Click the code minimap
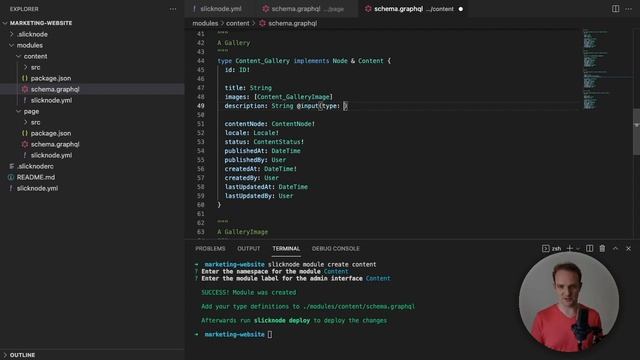This screenshot has width=640, height=360. [x=597, y=69]
